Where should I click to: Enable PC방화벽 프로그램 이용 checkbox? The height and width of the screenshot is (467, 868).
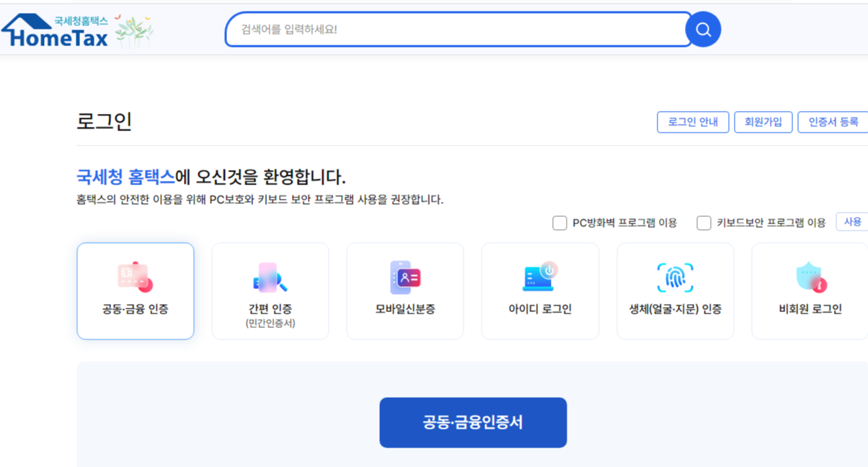[559, 223]
